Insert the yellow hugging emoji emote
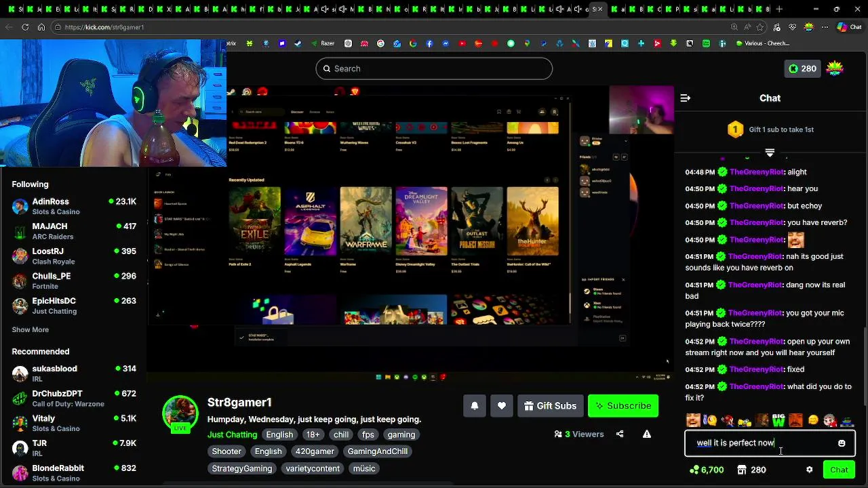868x488 pixels. point(813,421)
